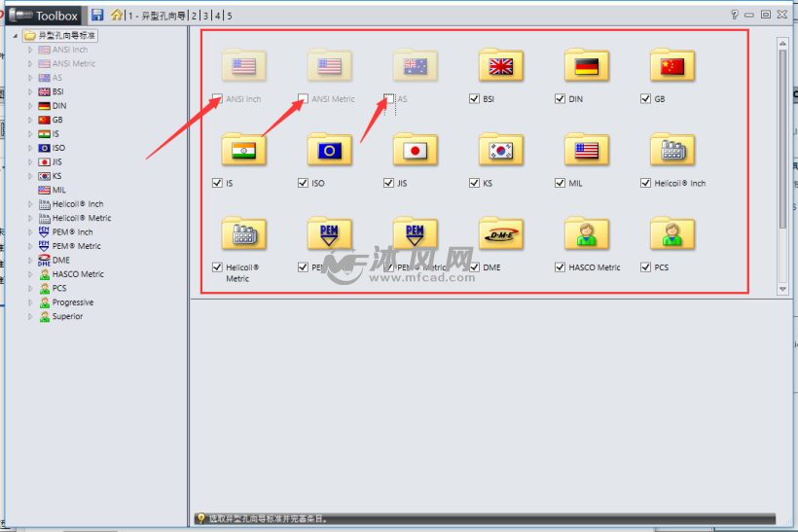Screen dimensions: 798x532
Task: Go to step 4 in toolbar
Action: pyautogui.click(x=217, y=16)
